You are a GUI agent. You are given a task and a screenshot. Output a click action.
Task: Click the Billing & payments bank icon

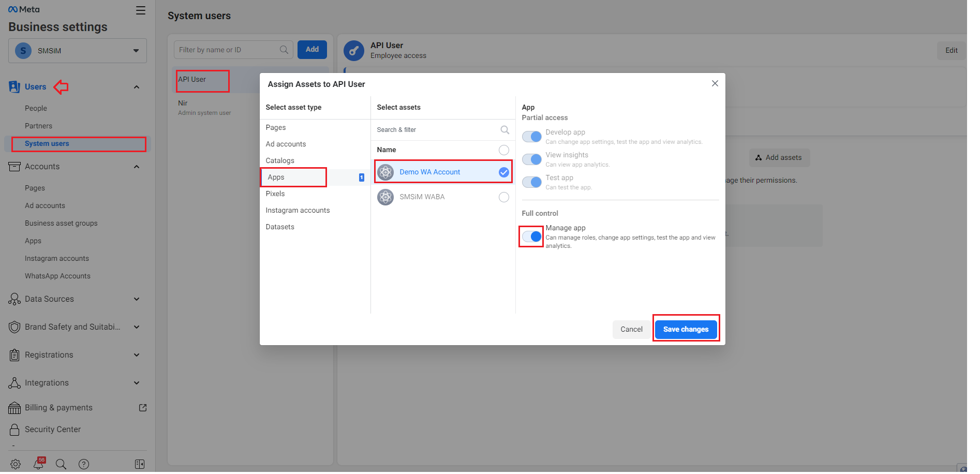pos(14,408)
